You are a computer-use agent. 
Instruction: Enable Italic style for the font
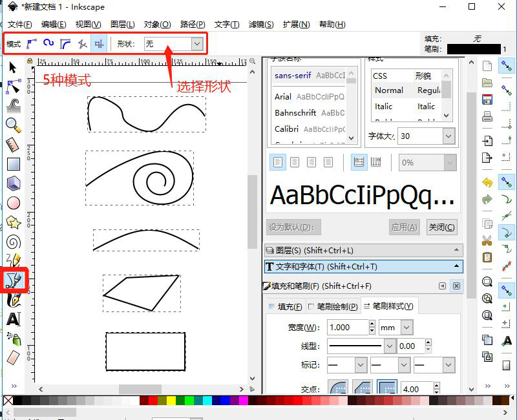pos(383,107)
